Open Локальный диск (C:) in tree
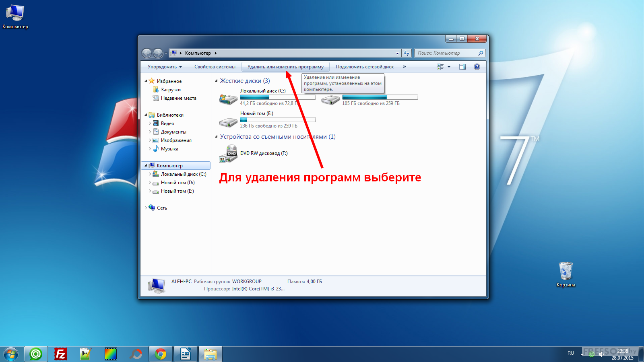Viewport: 644px width, 362px height. click(x=183, y=174)
